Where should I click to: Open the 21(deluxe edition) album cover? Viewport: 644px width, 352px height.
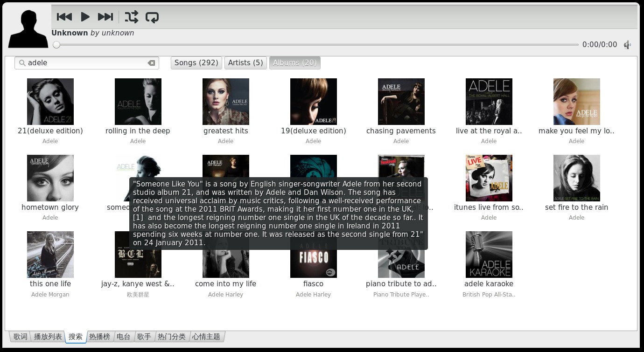coord(50,102)
